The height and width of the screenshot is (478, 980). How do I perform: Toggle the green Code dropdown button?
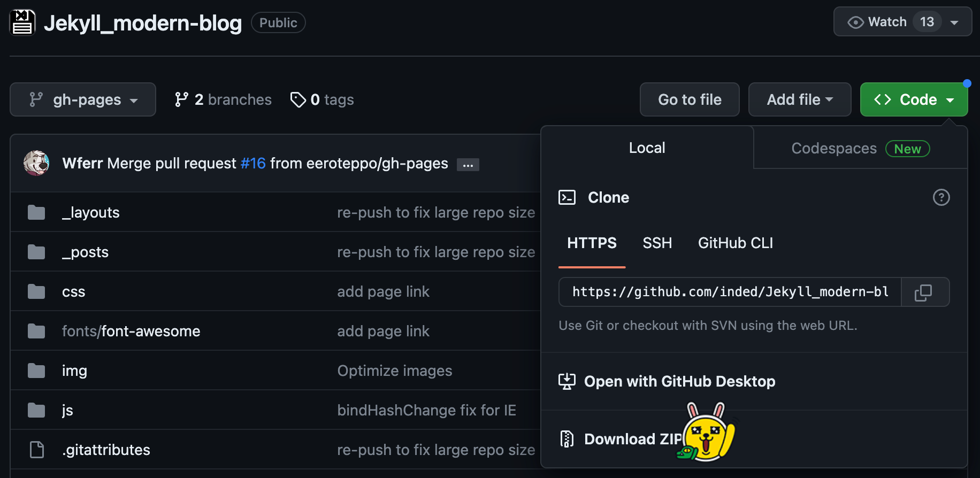pos(914,99)
